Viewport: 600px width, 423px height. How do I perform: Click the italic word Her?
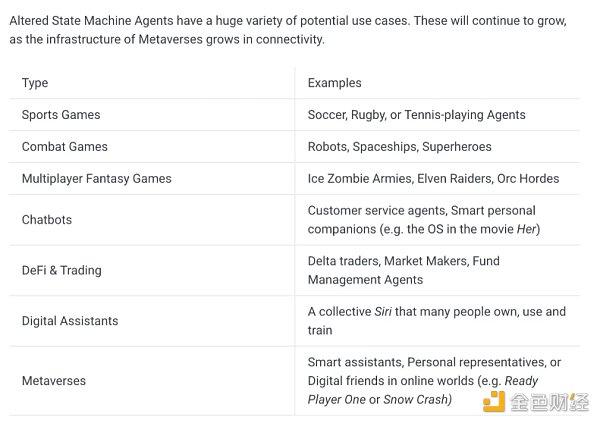527,229
